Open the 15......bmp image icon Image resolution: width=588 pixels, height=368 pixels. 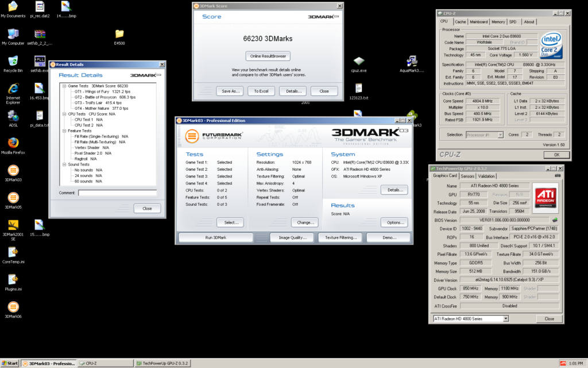tap(40, 228)
